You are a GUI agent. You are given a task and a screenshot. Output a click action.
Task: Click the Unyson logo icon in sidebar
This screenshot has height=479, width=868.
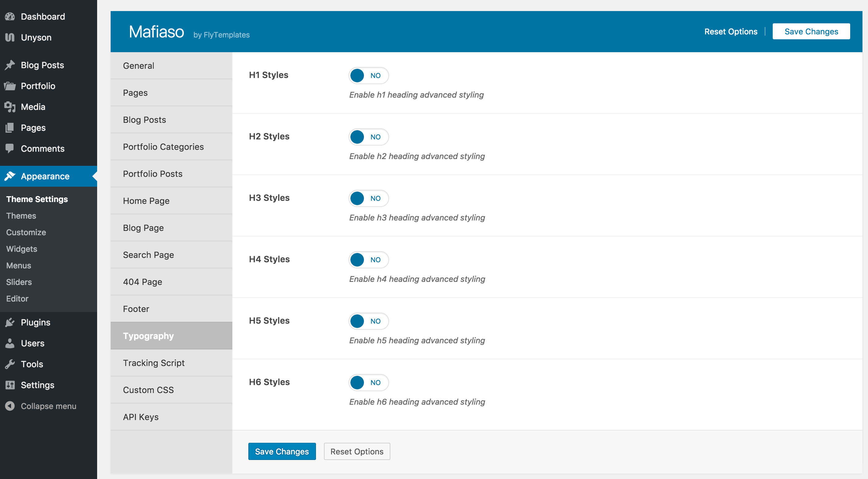pyautogui.click(x=10, y=37)
